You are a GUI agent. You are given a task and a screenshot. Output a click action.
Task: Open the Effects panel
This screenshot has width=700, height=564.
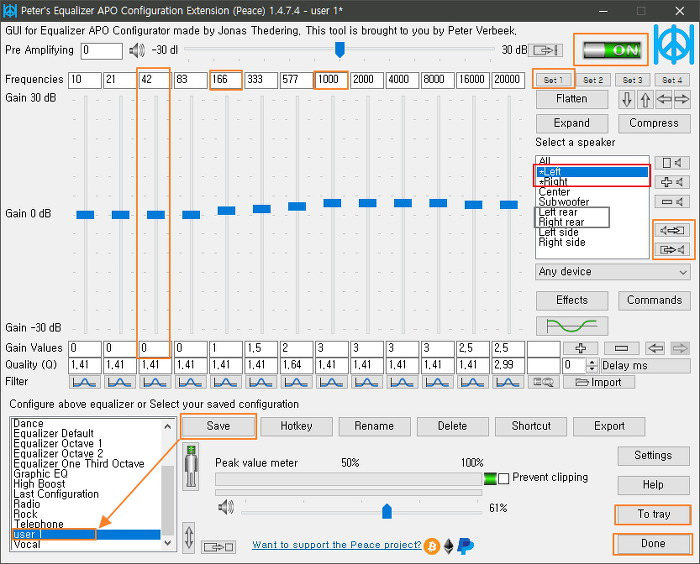(x=572, y=301)
